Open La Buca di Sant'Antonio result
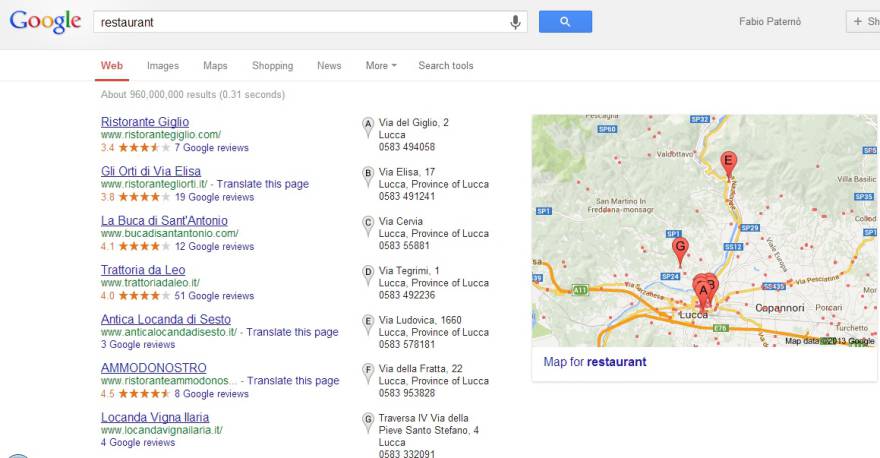Screen dimensions: 880x458 pyautogui.click(x=164, y=221)
